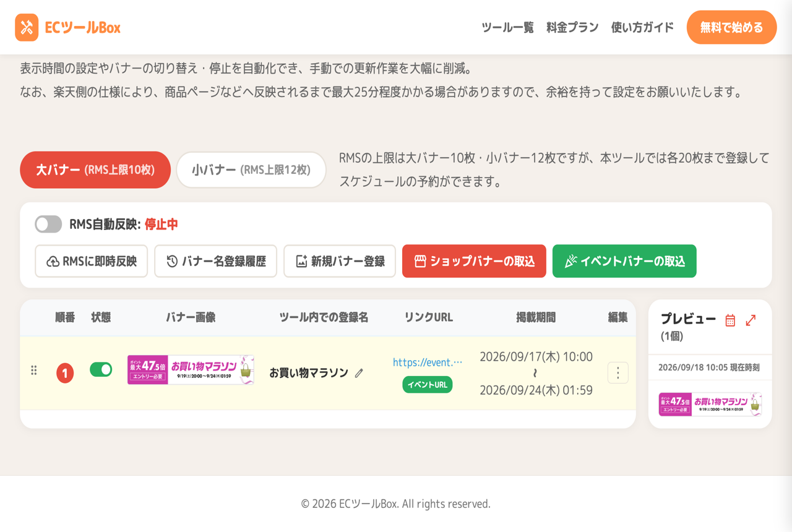This screenshot has height=532, width=792.
Task: Click the プレビュー panel title
Action: coord(688,319)
